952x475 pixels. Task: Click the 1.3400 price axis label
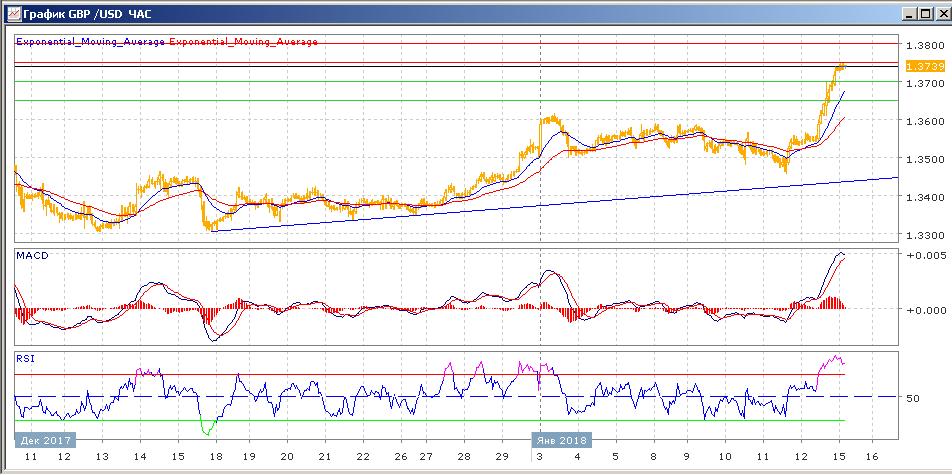coord(925,197)
